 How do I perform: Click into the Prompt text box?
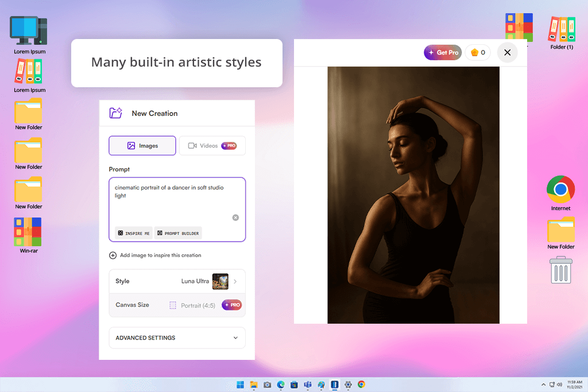(177, 209)
